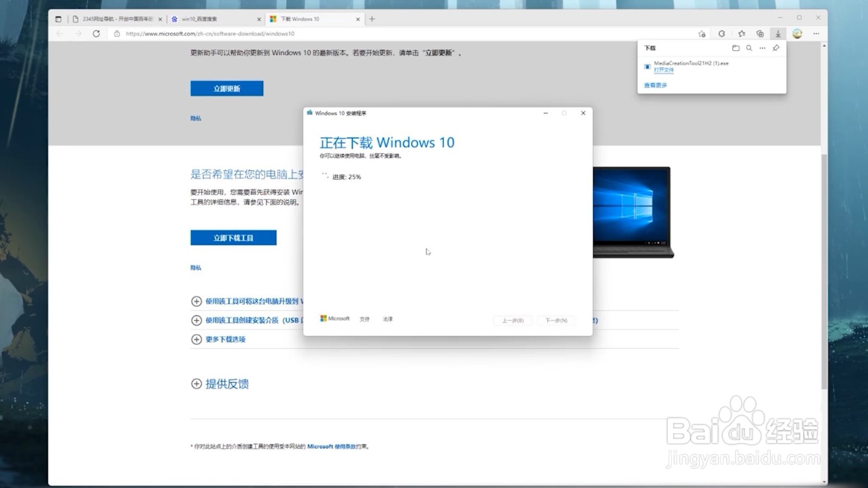Open 隐私 link under 立即下载工具
Screen dimensions: 868x488
point(196,267)
